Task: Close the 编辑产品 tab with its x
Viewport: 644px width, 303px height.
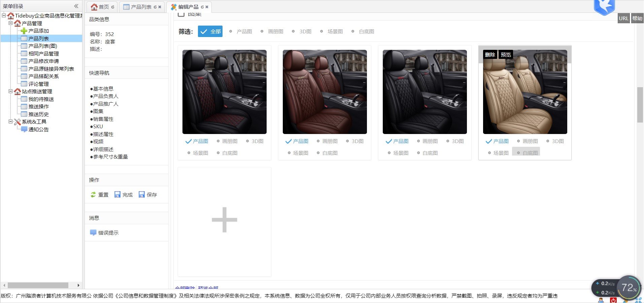Action: pos(207,7)
